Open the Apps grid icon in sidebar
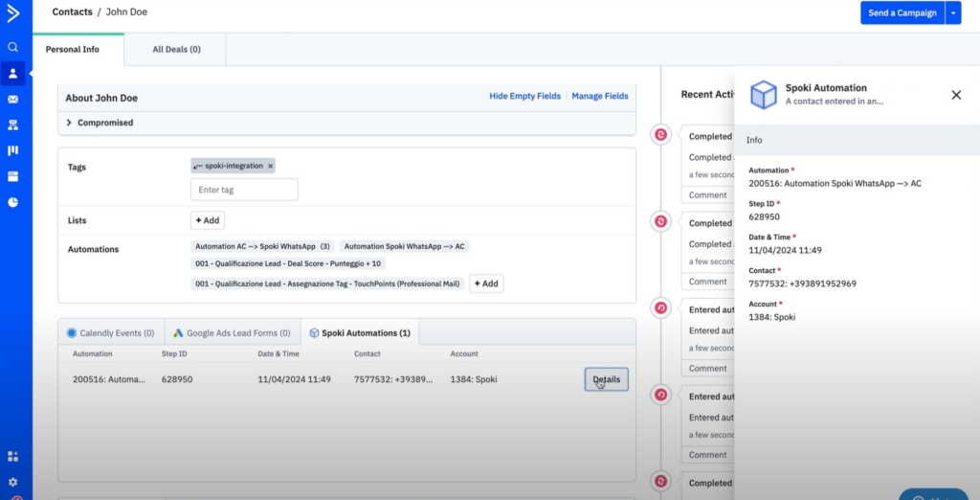This screenshot has width=980, height=500. pos(13,456)
